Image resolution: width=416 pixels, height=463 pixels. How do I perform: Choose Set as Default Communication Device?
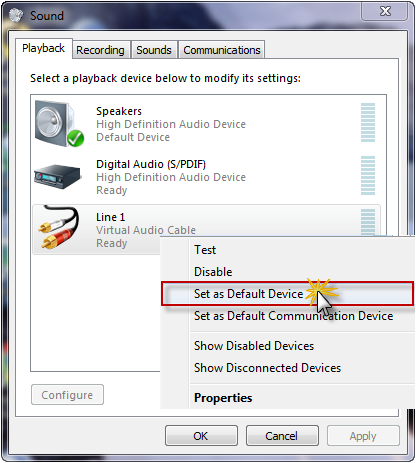tap(293, 316)
